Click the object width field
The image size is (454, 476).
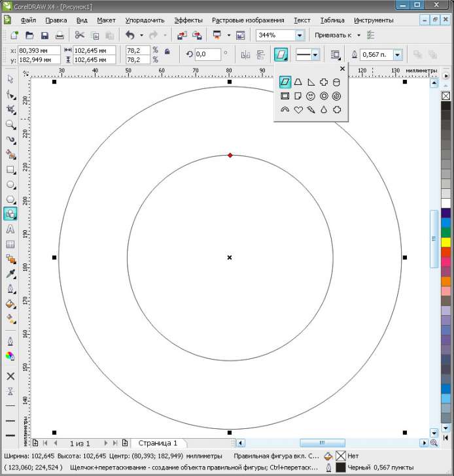94,50
